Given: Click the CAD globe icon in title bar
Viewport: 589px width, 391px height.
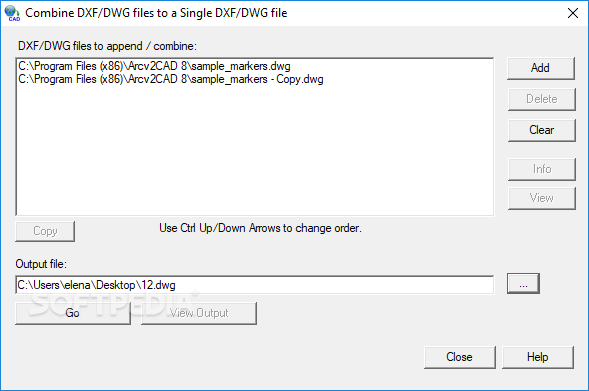Looking at the screenshot, I should (x=12, y=13).
